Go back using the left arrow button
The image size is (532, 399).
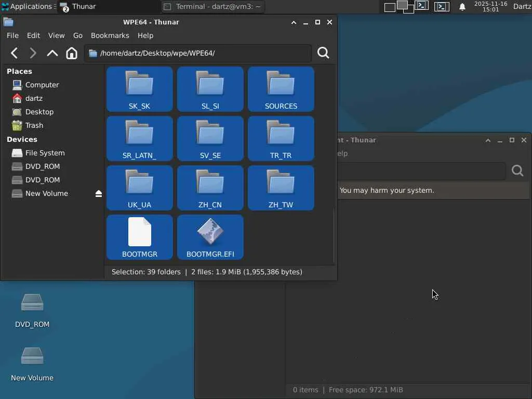tap(15, 53)
